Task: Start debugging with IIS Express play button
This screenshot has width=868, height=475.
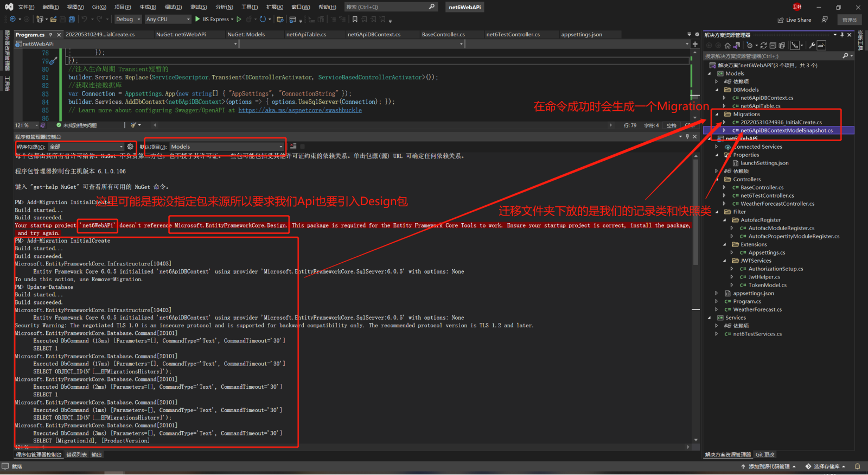Action: (197, 19)
